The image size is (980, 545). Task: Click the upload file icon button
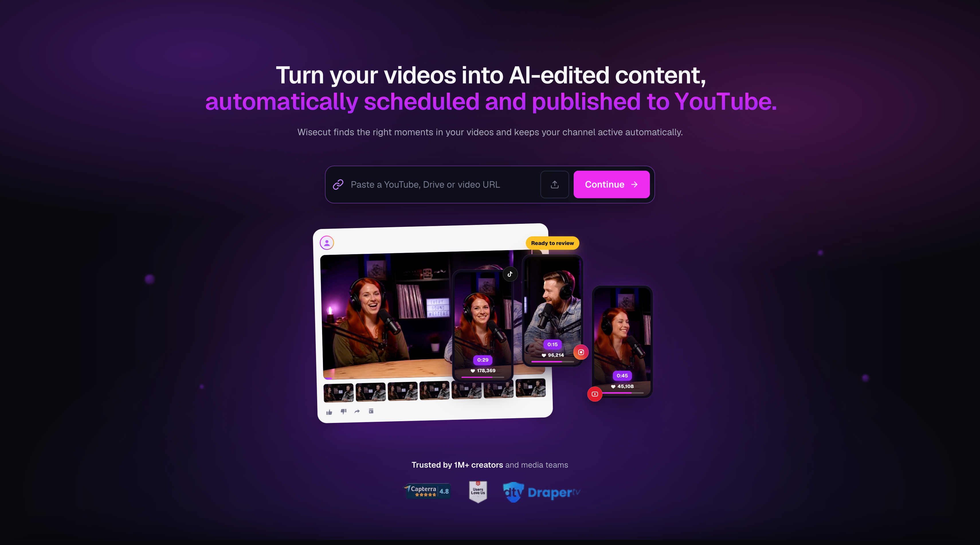554,185
